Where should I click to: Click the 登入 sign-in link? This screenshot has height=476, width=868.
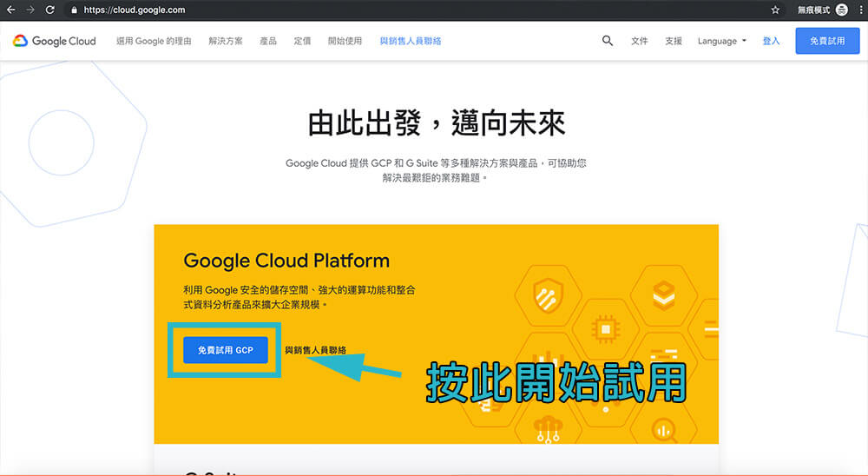[771, 41]
